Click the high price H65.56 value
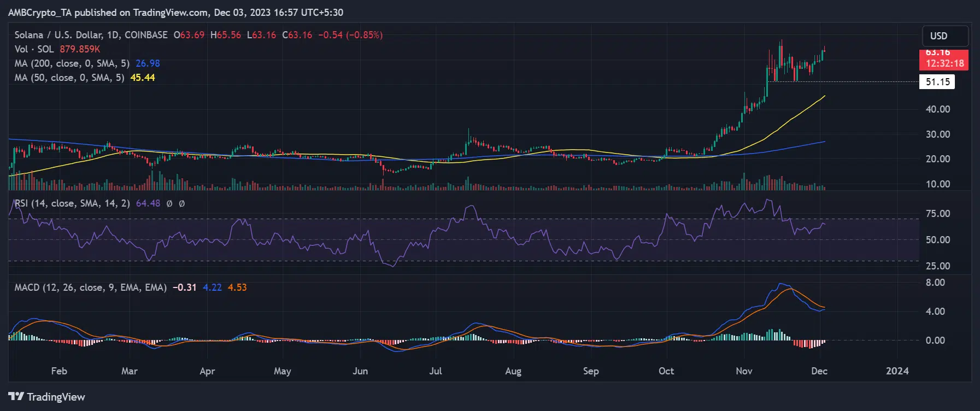Viewport: 980px width, 411px height. [226, 35]
